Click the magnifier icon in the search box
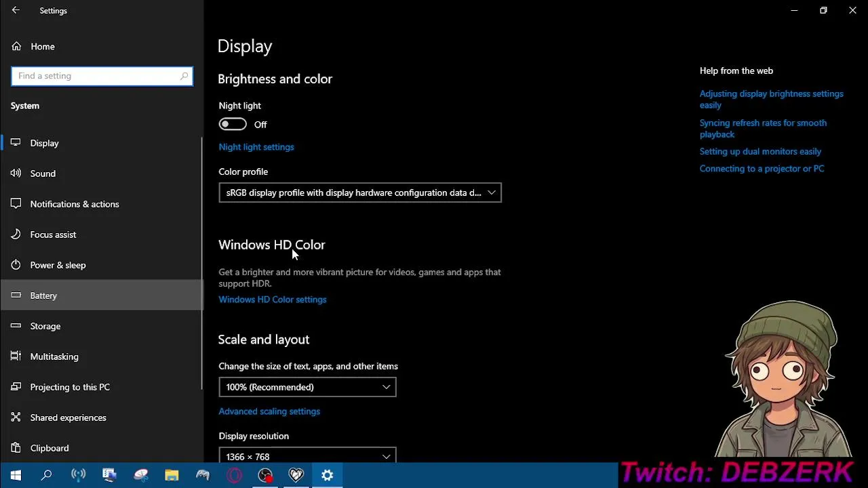 point(184,76)
